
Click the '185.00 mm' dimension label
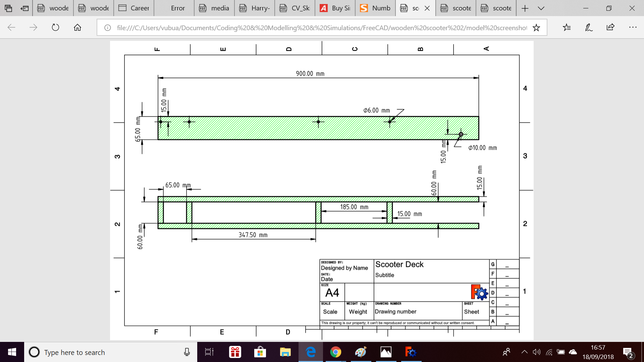point(354,207)
